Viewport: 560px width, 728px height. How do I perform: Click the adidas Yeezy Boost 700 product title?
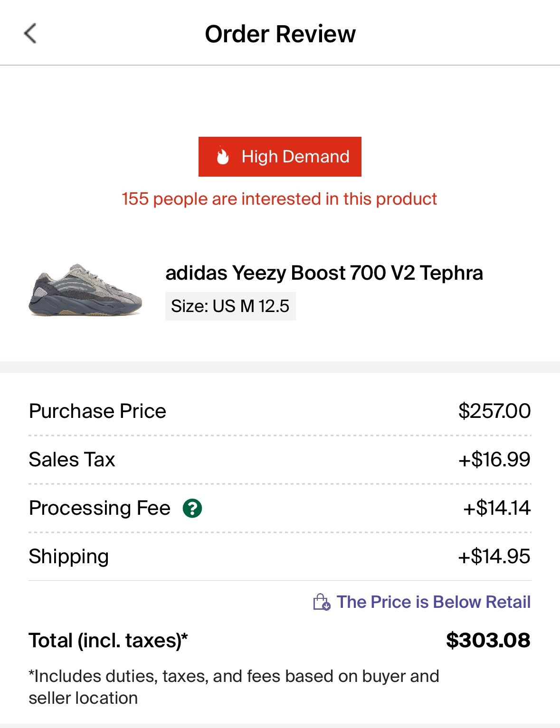324,273
